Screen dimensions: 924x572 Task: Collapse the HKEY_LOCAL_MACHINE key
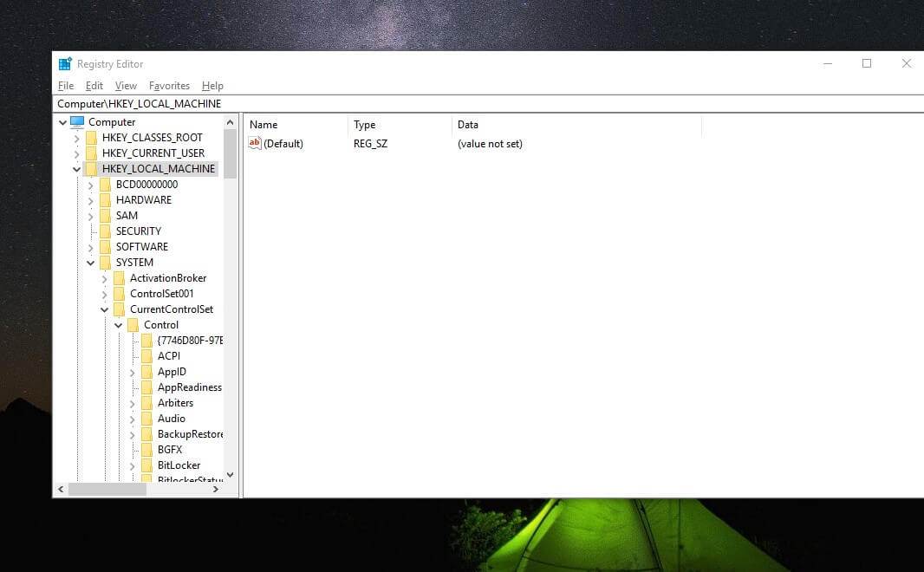coord(76,168)
